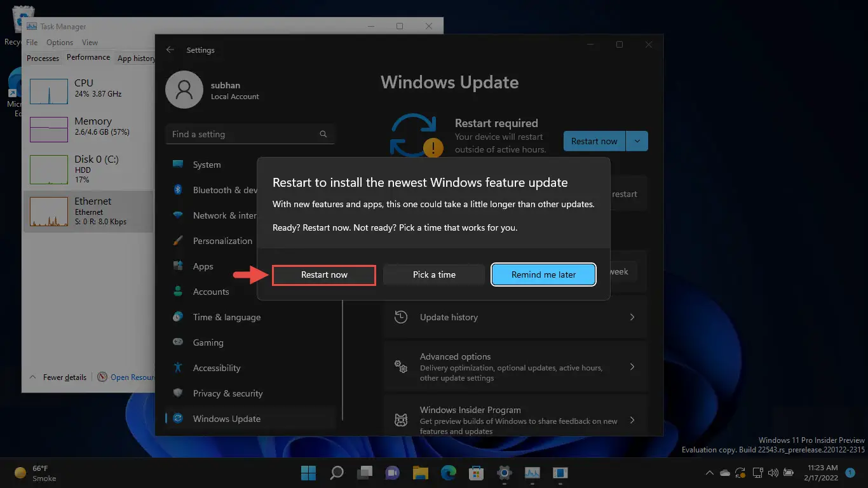Click the Time & language globe icon

(x=179, y=317)
